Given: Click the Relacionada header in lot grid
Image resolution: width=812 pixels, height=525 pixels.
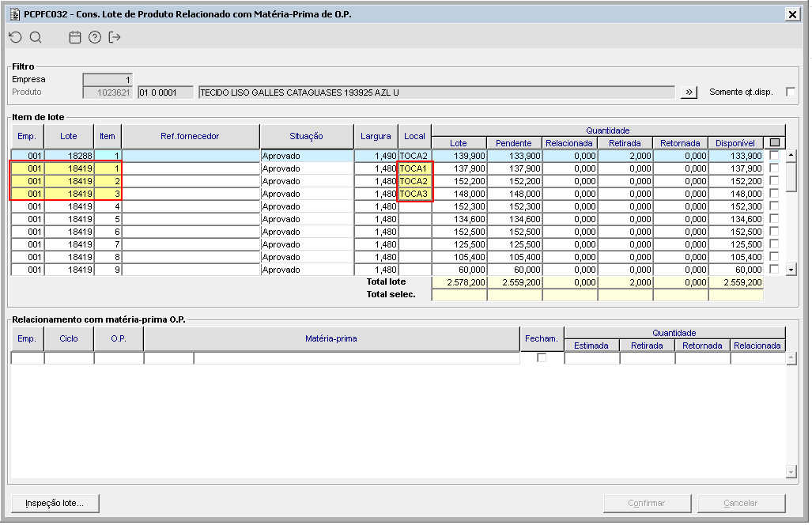Looking at the screenshot, I should [x=569, y=143].
